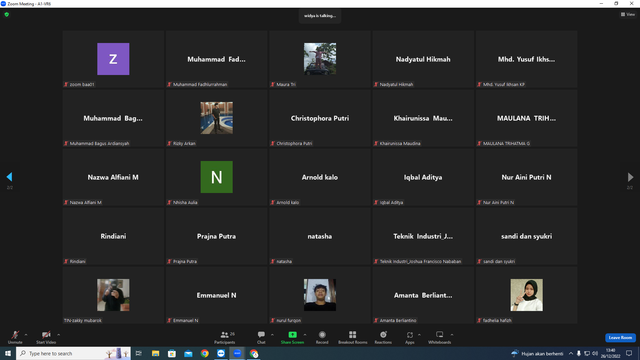Viewport: 640px width, 360px height.
Task: Click muted mic icon beside Rindiani label
Action: coord(66,261)
